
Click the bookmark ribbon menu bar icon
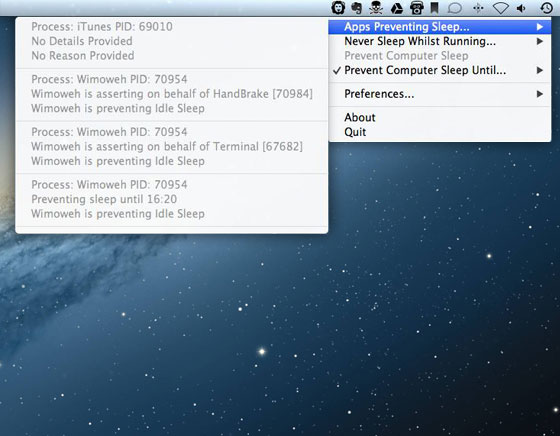tap(434, 8)
